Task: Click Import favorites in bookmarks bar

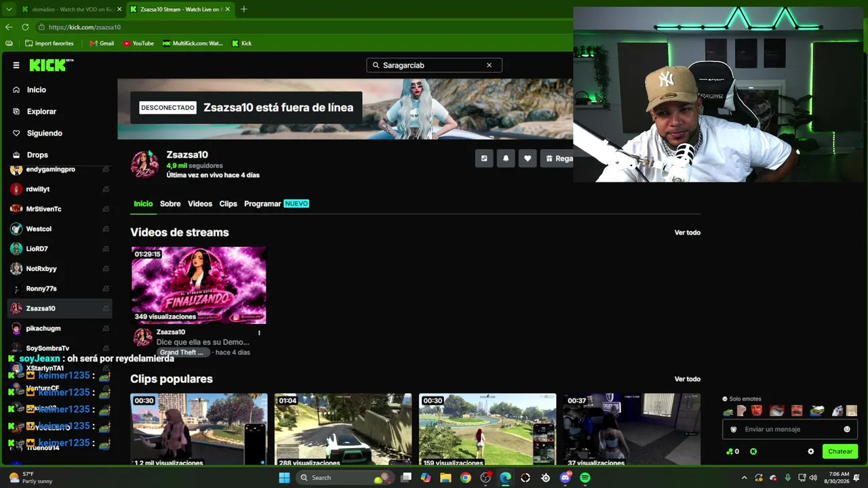Action: coord(49,43)
